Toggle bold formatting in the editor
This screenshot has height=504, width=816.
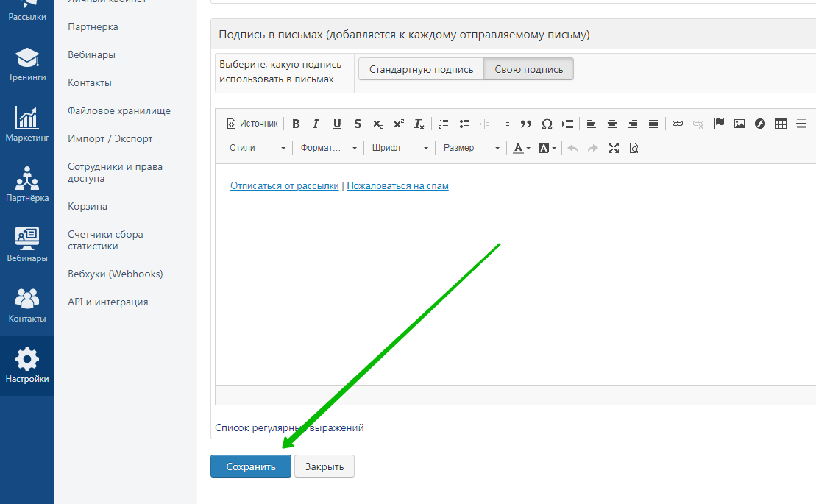click(x=296, y=124)
